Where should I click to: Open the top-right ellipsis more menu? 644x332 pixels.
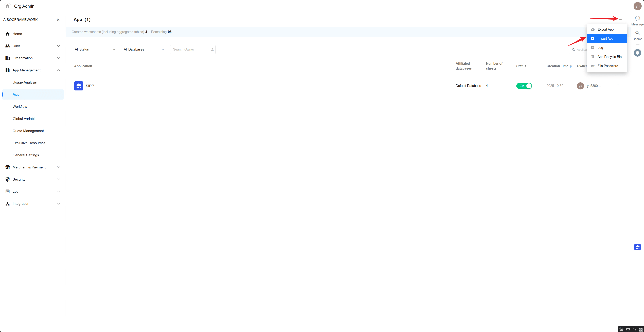pyautogui.click(x=620, y=20)
